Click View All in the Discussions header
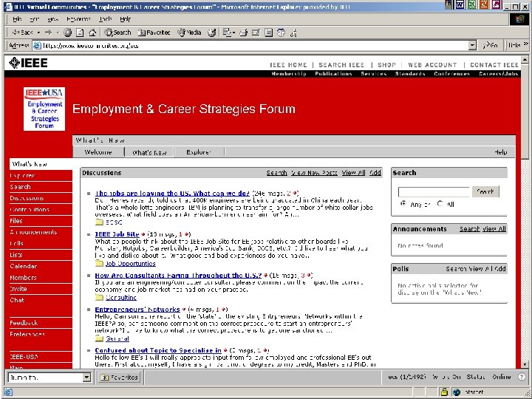The height and width of the screenshot is (399, 532). (353, 173)
